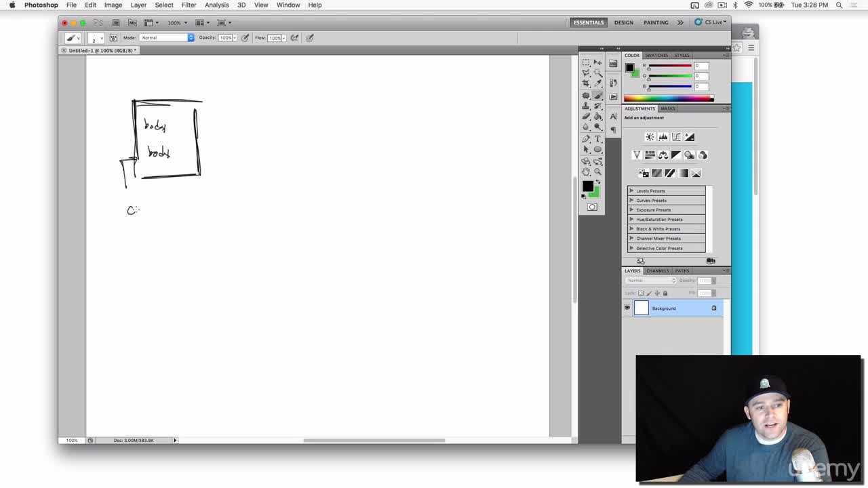Enable airbrush mode in options bar
Image resolution: width=868 pixels, height=488 pixels.
(x=294, y=37)
